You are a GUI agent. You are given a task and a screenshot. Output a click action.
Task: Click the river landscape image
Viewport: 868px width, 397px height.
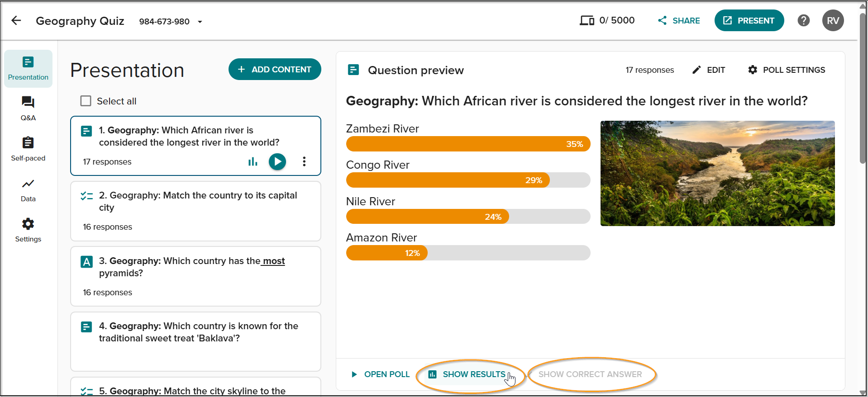pyautogui.click(x=717, y=173)
